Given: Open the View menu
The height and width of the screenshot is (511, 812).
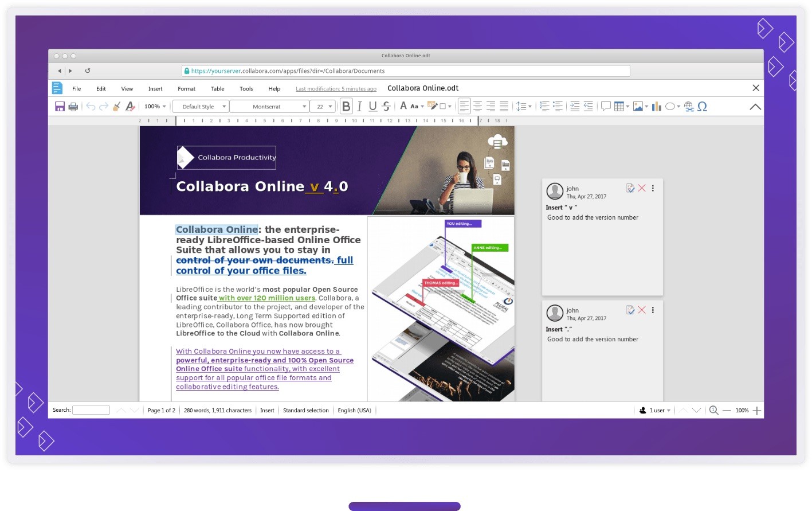Looking at the screenshot, I should [127, 89].
